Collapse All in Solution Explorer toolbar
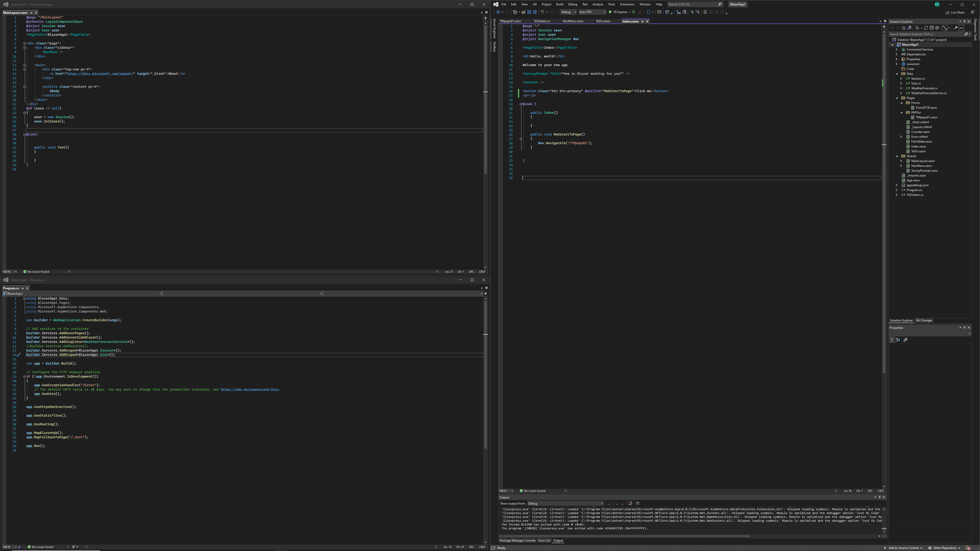This screenshot has width=980, height=551. tap(932, 28)
